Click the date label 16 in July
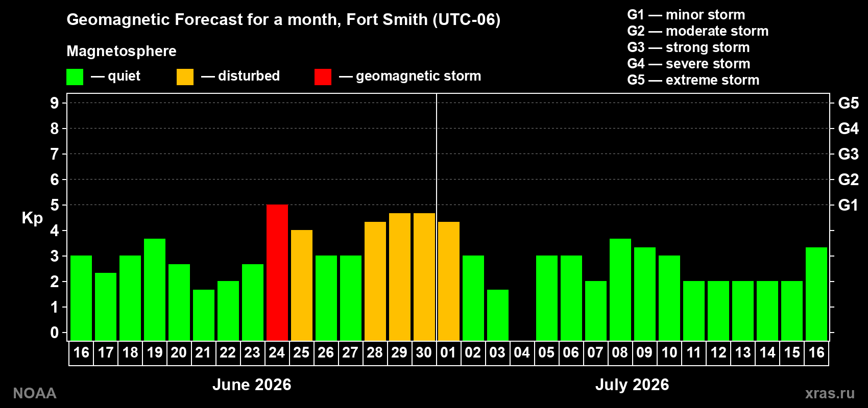This screenshot has height=408, width=868. [816, 352]
